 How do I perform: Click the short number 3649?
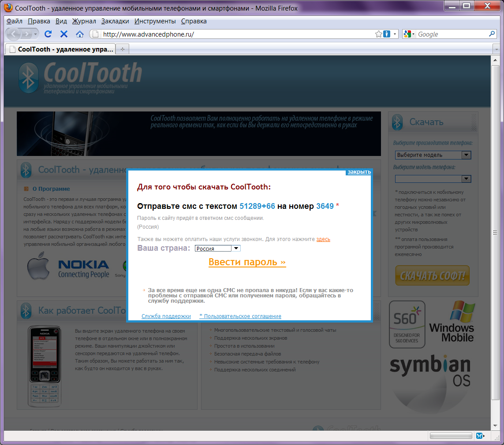point(325,206)
